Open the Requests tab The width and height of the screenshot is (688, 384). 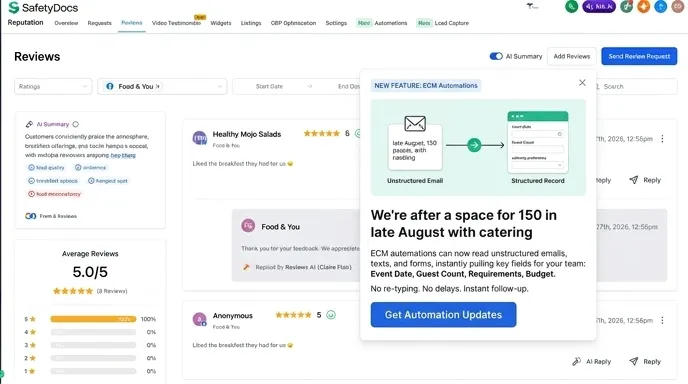pyautogui.click(x=100, y=23)
